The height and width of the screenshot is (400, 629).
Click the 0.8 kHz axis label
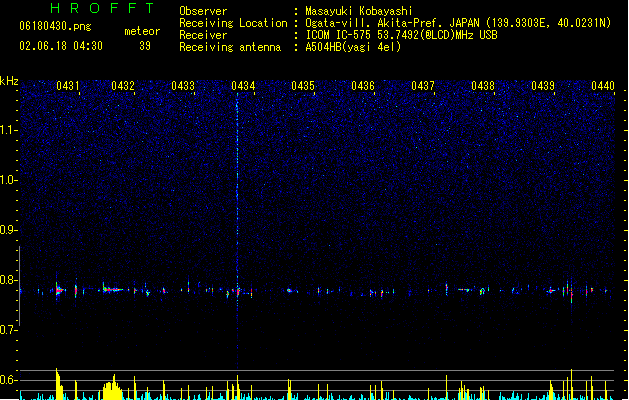[x=8, y=280]
